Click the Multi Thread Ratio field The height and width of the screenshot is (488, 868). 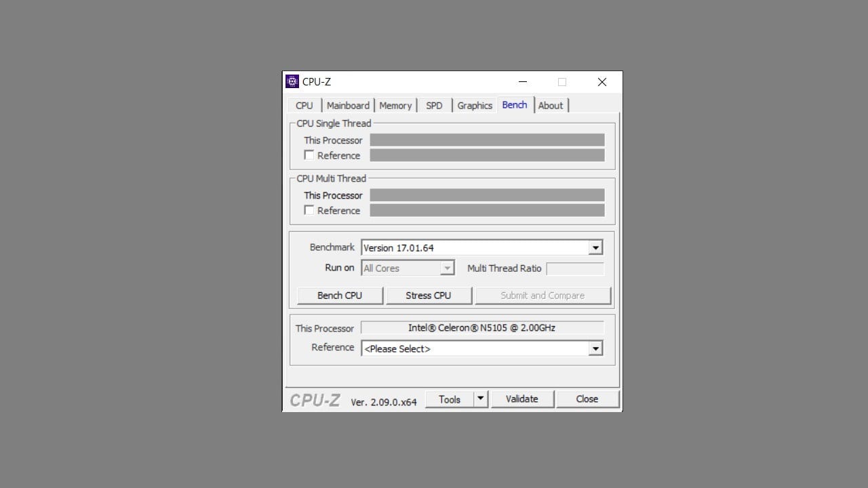click(575, 268)
